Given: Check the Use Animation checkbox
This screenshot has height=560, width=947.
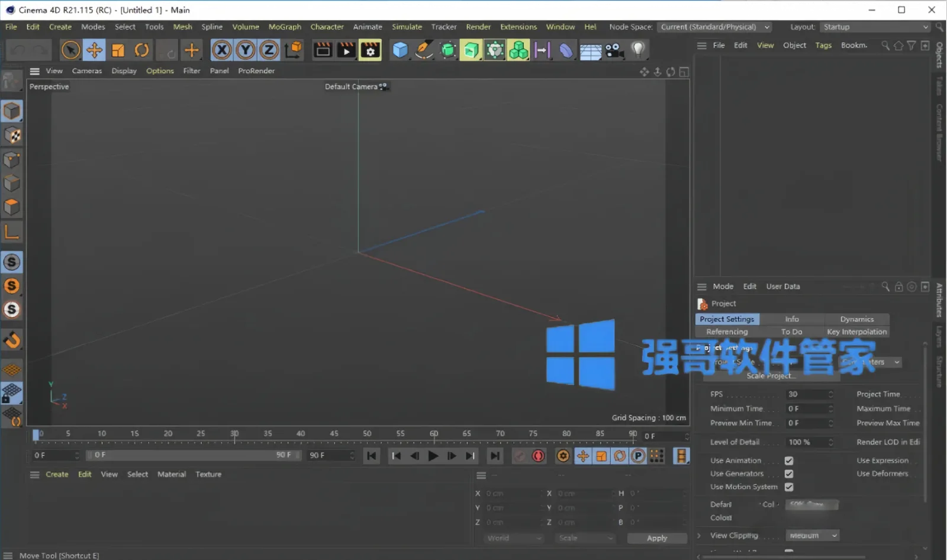Looking at the screenshot, I should pyautogui.click(x=789, y=461).
